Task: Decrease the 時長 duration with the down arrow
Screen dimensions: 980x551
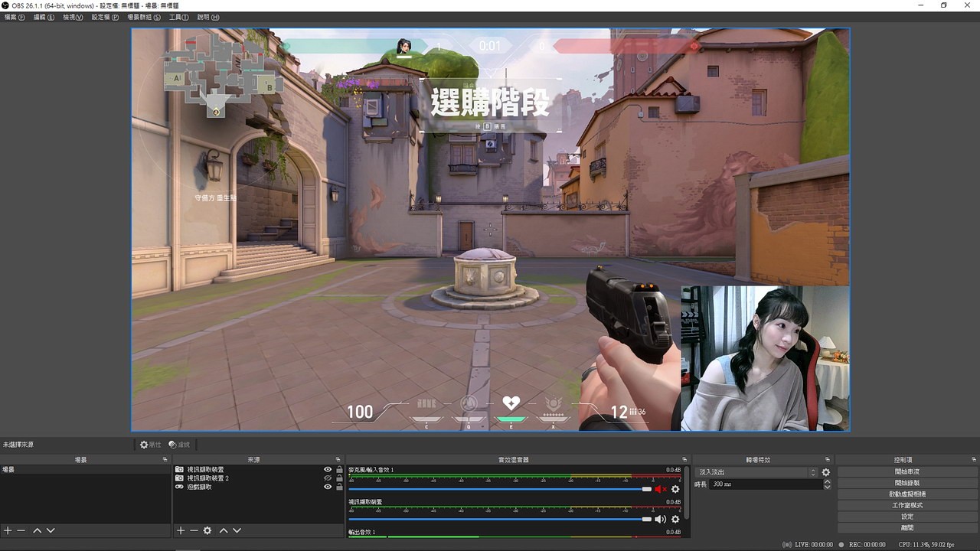Action: (827, 487)
